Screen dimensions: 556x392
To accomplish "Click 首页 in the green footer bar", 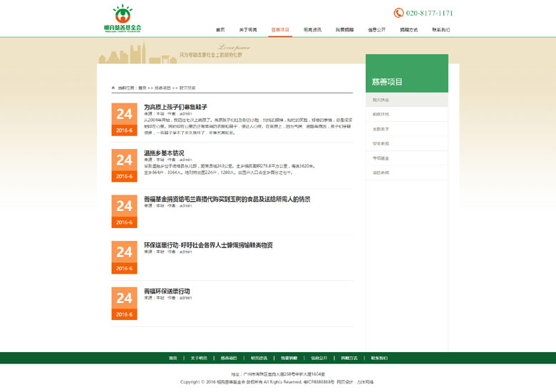I will pyautogui.click(x=173, y=358).
